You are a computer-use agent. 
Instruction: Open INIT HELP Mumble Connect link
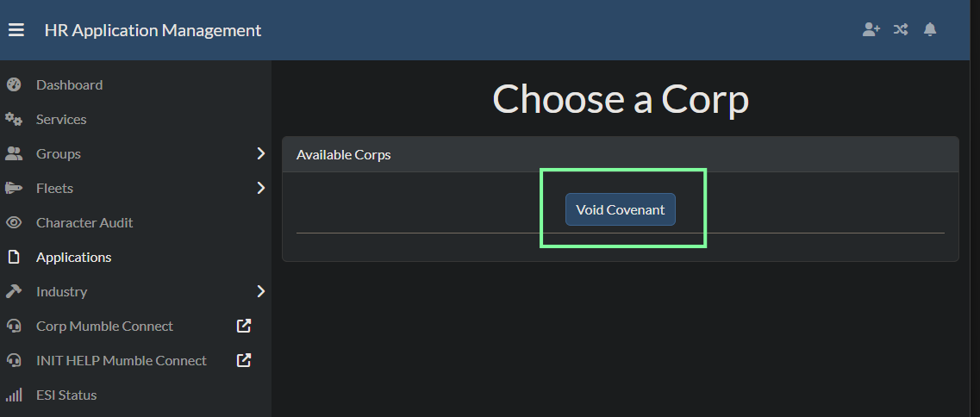[121, 360]
